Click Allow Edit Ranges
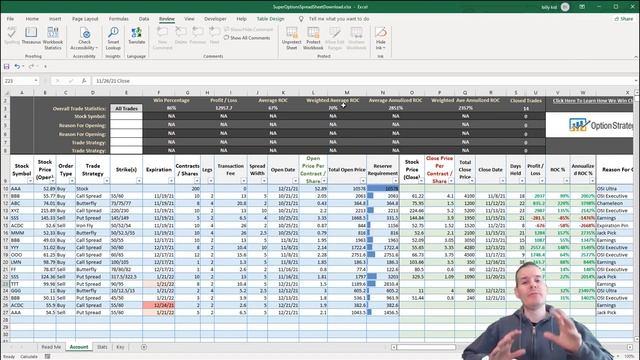640x360 pixels. pos(335,38)
